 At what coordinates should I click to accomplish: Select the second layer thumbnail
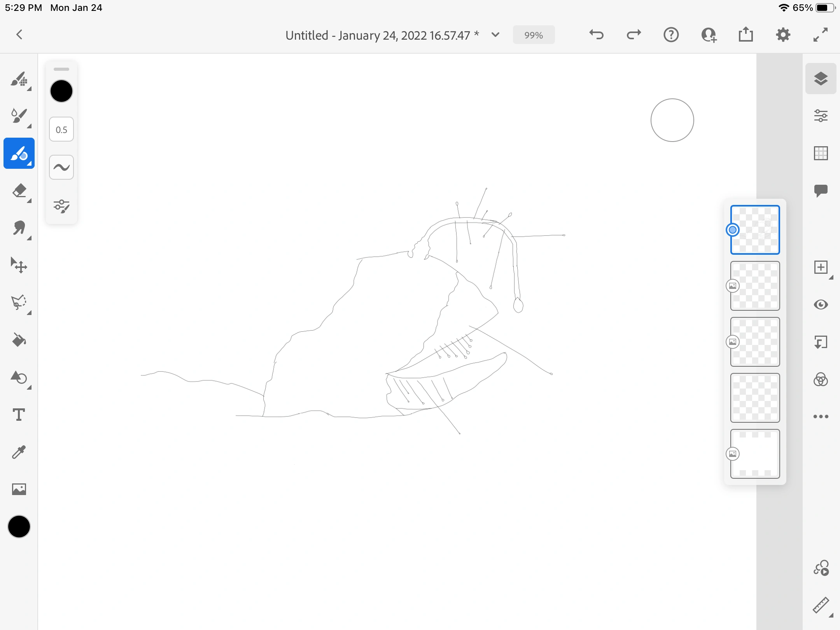coord(755,286)
